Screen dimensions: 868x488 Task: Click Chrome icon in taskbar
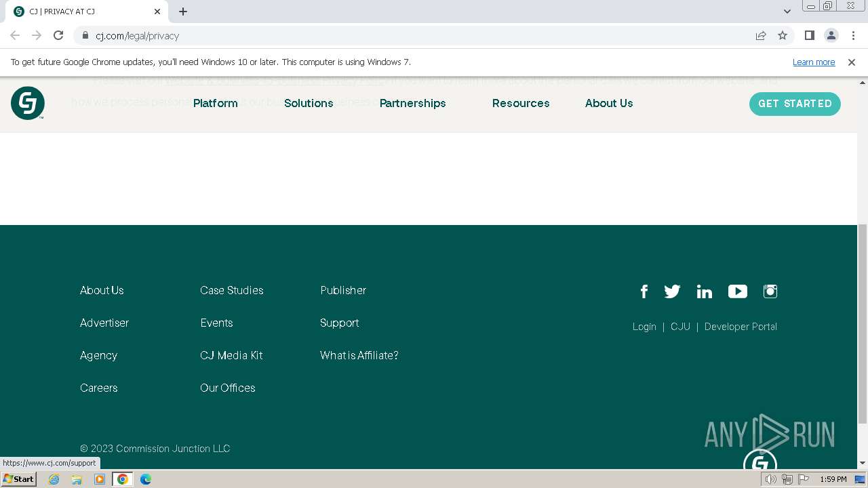click(x=123, y=479)
